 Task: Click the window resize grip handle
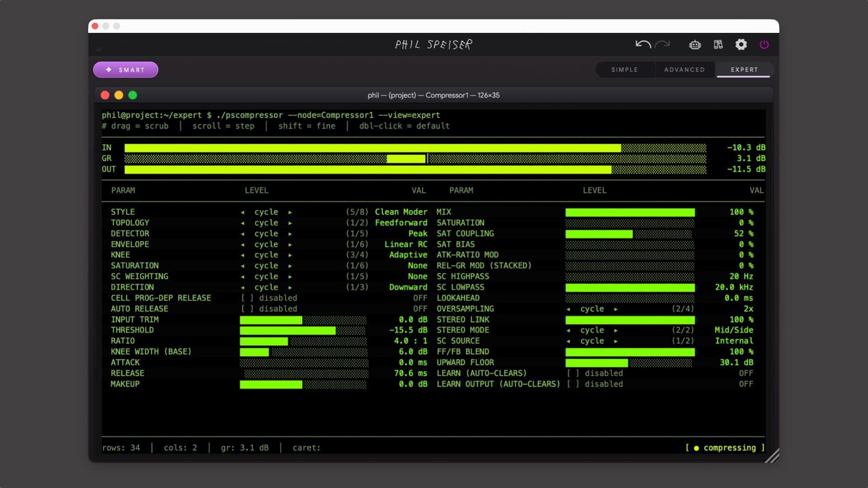tap(772, 455)
